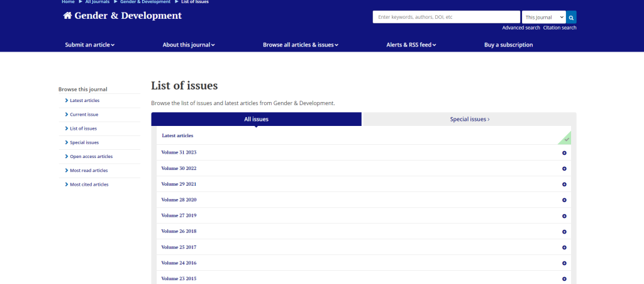Click the keywords search input field
Image resolution: width=644 pixels, height=284 pixels.
[x=447, y=17]
